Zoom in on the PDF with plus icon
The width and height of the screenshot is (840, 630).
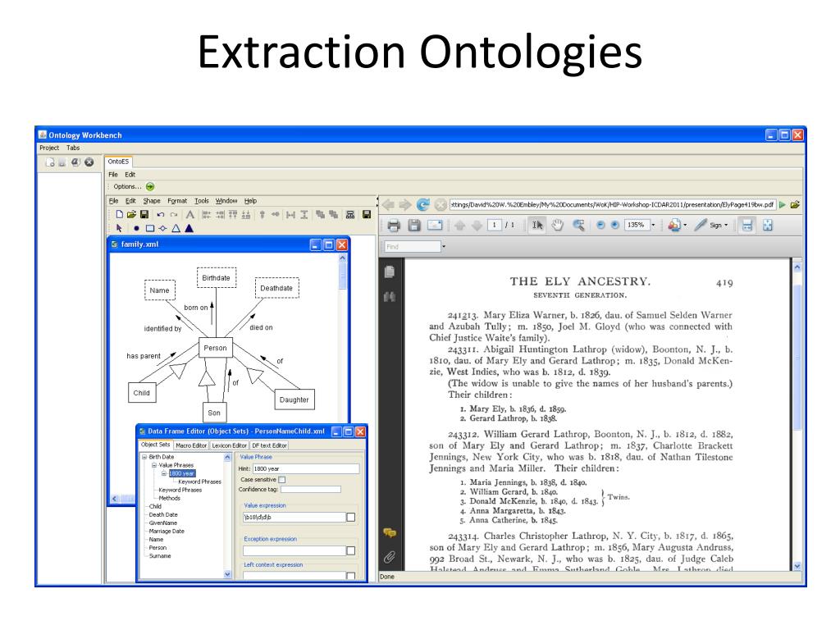pos(615,225)
